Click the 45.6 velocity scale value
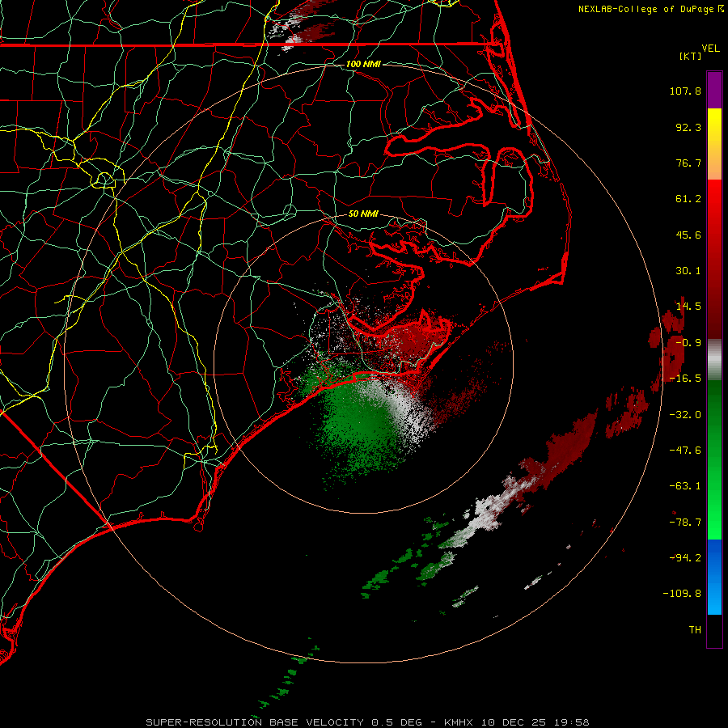 [x=688, y=235]
